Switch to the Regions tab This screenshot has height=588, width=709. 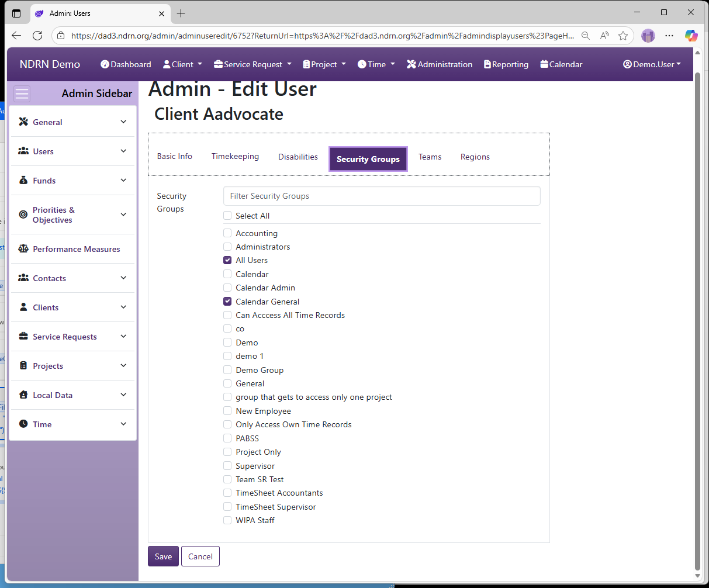[x=475, y=157]
